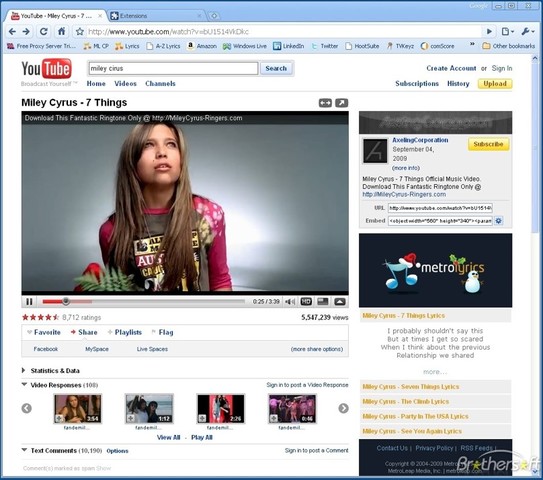This screenshot has height=480, width=543.
Task: Share to MySpace
Action: click(97, 349)
